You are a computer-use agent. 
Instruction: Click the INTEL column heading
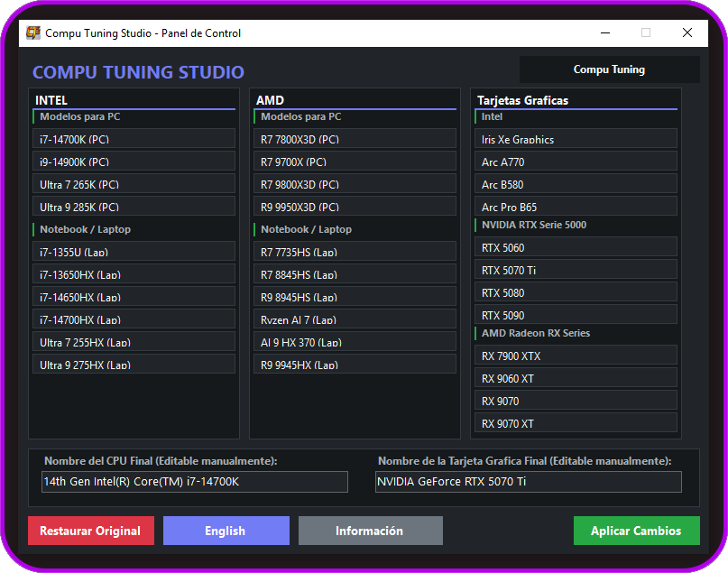(51, 100)
